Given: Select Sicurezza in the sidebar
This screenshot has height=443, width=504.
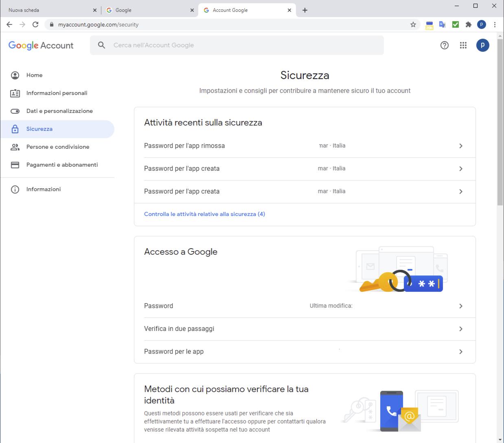Looking at the screenshot, I should (x=57, y=129).
